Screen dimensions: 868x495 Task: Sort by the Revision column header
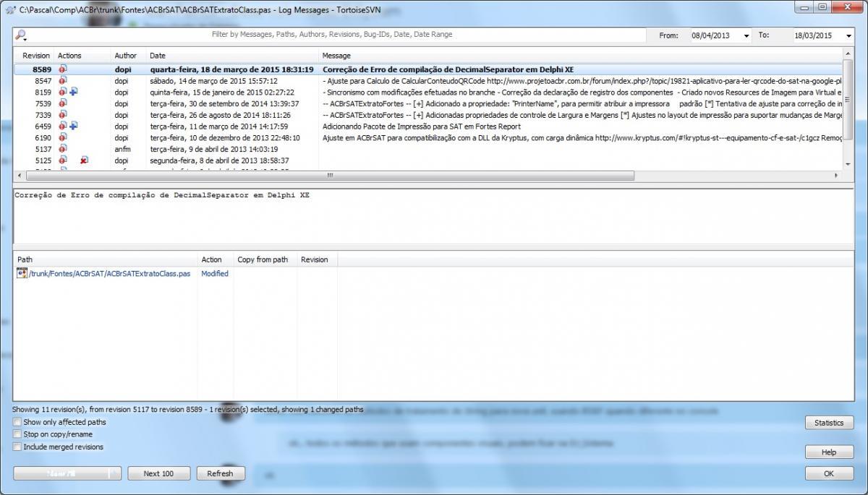(x=35, y=56)
